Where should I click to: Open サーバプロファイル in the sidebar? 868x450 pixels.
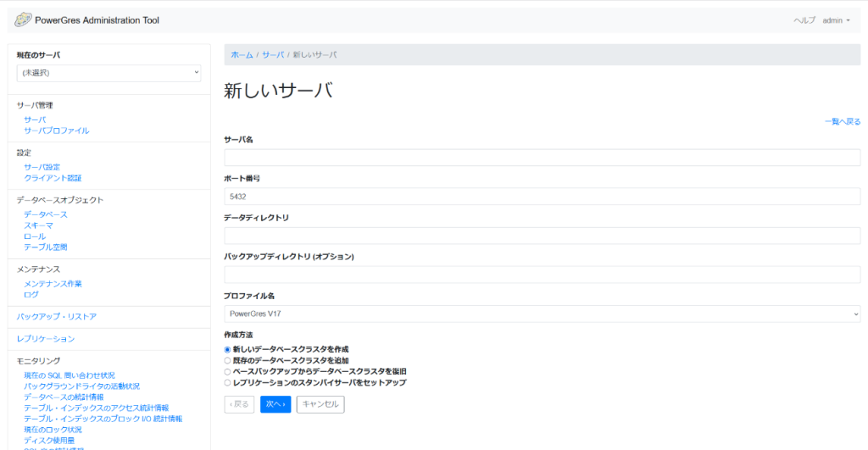tap(57, 131)
